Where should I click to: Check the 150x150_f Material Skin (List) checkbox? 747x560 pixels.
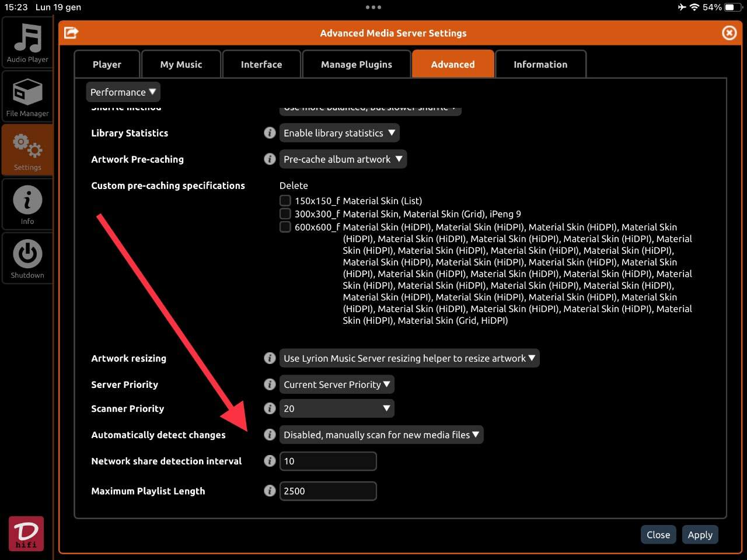click(x=285, y=201)
